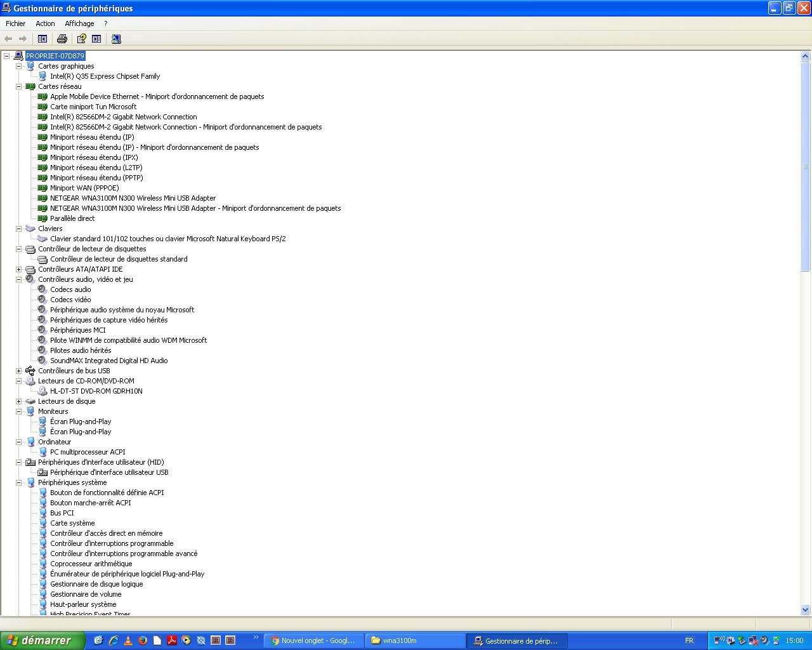Select Parallèle direct device
Screen dimensions: 812x650
pyautogui.click(x=72, y=218)
